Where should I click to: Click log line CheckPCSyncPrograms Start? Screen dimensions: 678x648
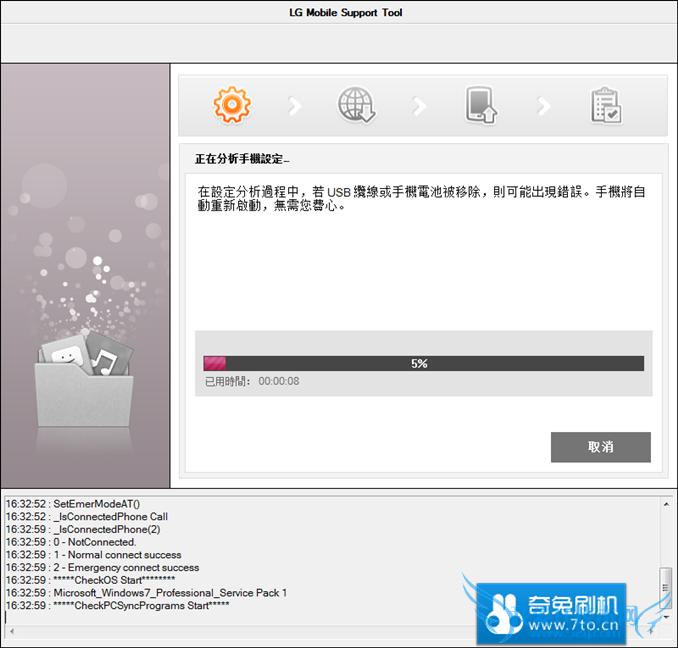click(118, 606)
